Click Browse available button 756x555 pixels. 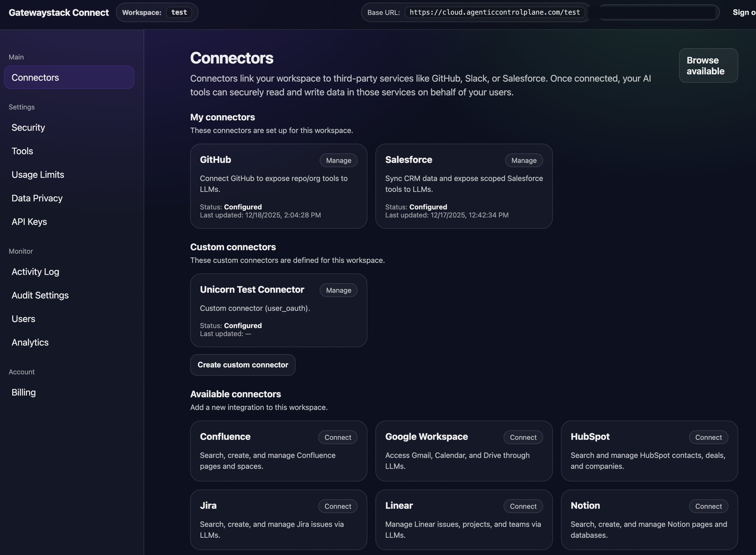pos(708,65)
